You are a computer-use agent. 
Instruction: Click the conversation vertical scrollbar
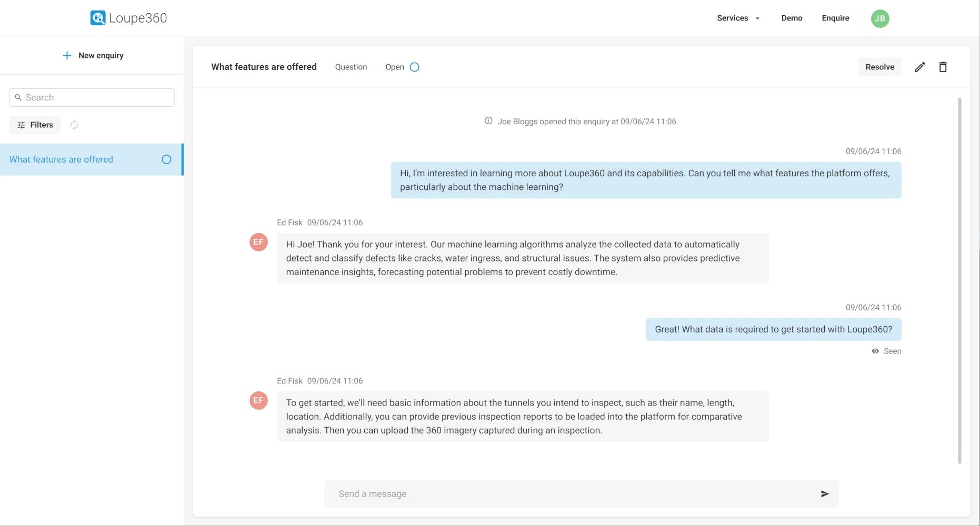(x=959, y=280)
